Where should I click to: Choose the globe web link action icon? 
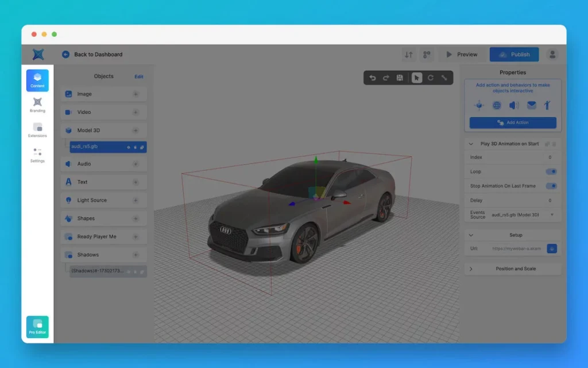coord(497,105)
